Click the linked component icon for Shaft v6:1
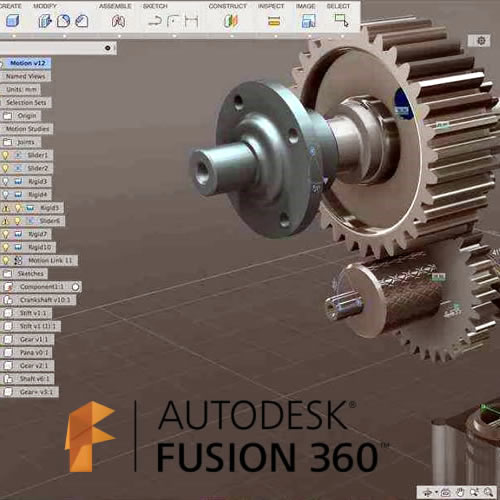The width and height of the screenshot is (500, 500). pos(8,379)
